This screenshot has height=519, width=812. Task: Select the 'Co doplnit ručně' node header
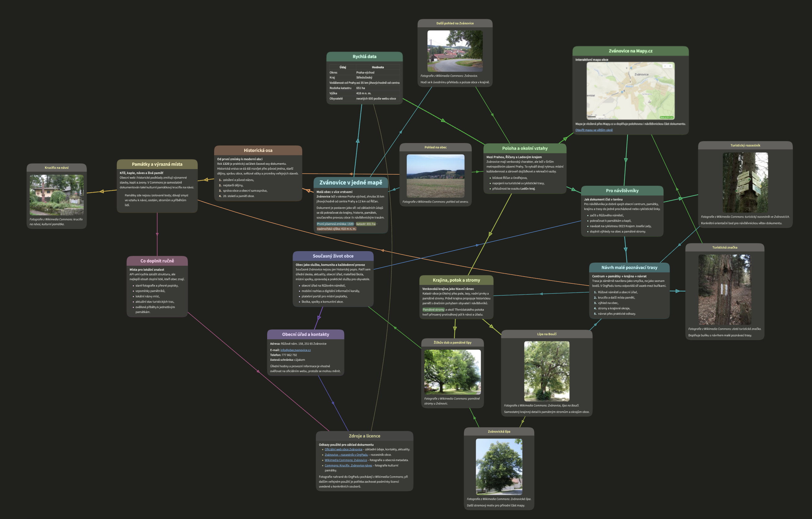coord(157,261)
